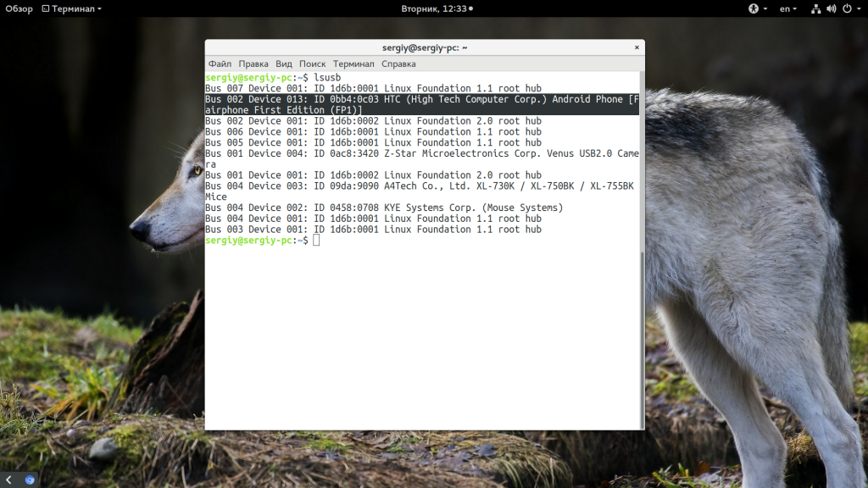868x488 pixels.
Task: Click the network connection icon
Action: (x=815, y=8)
